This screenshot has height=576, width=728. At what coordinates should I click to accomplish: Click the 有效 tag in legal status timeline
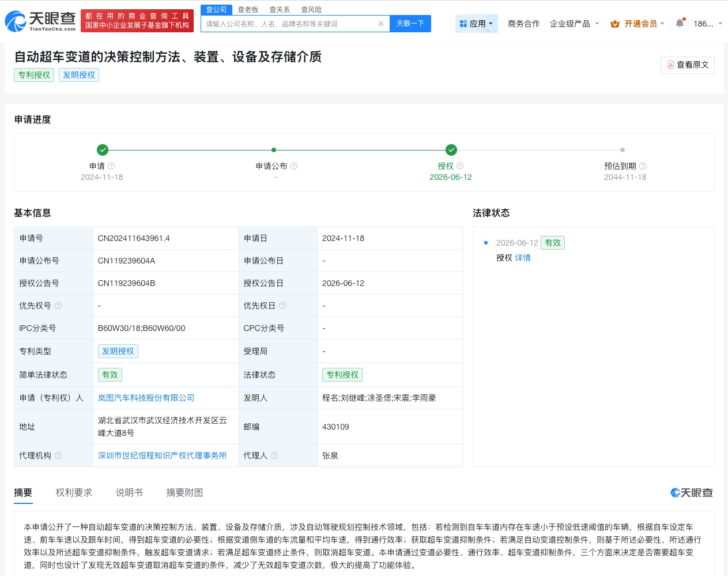553,243
